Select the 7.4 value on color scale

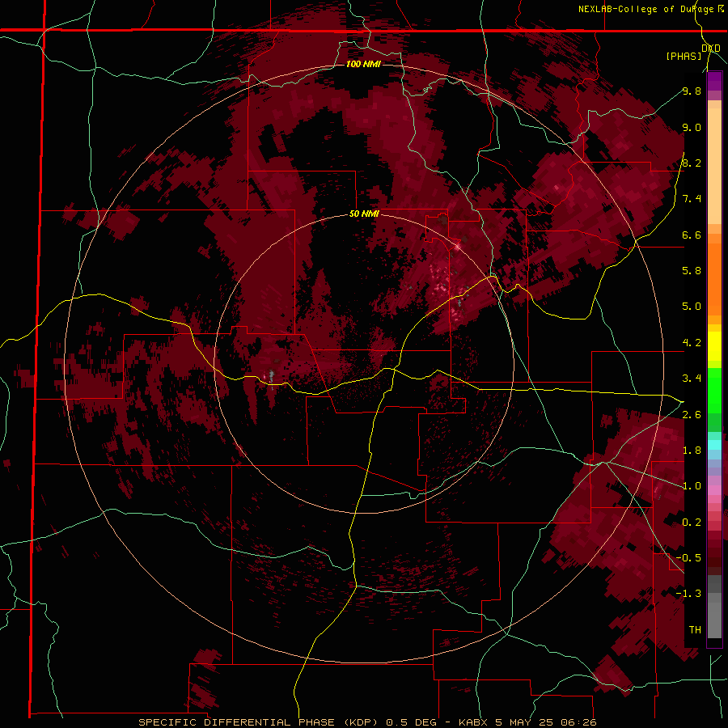692,199
